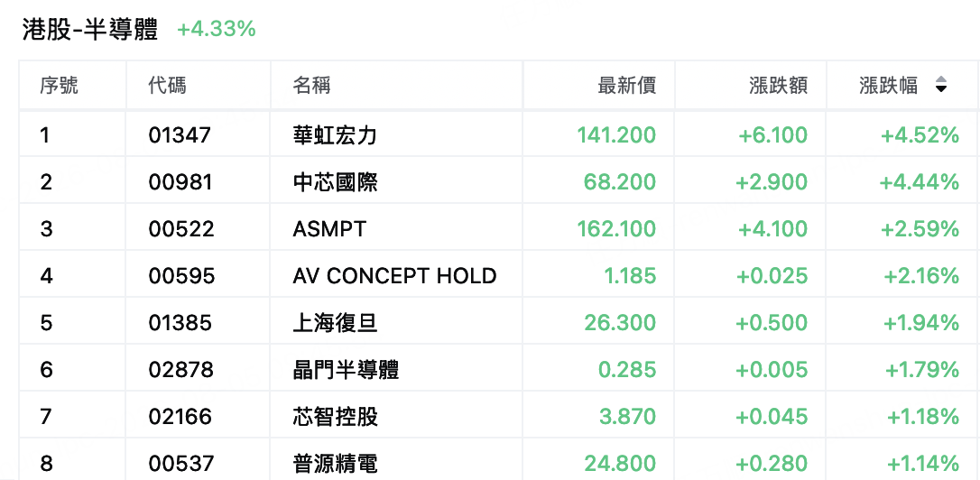
Task: Click the 港股-半導體 sector title
Action: point(90,29)
